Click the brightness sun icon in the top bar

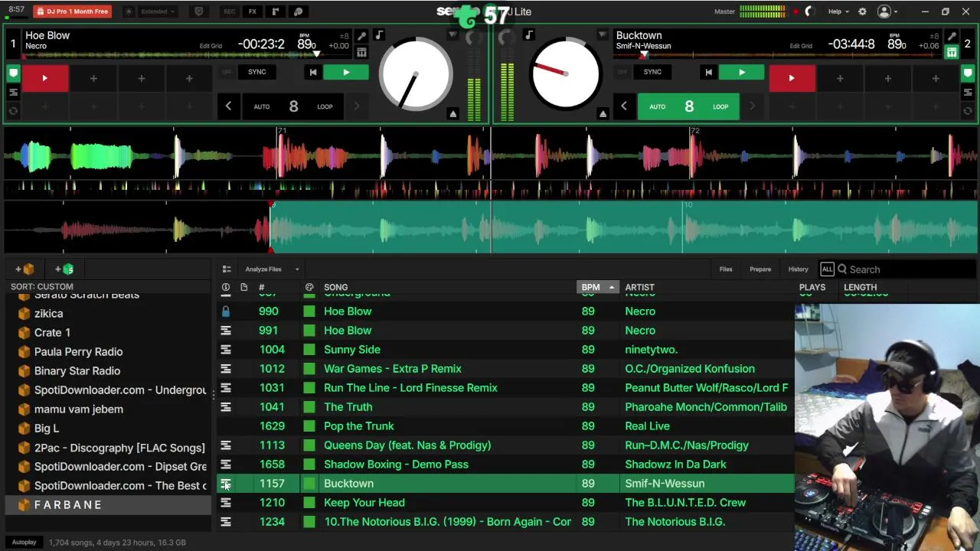click(128, 11)
